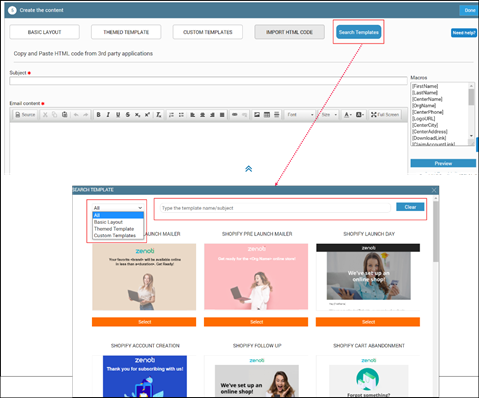Apply Superscript formatting
Viewport: 479px width, 398px height.
tap(147, 115)
